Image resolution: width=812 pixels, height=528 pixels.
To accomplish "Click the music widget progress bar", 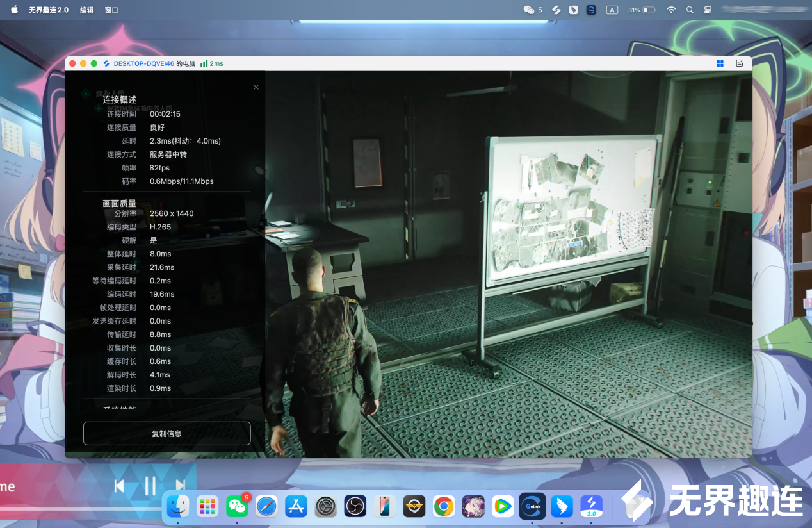I will (x=81, y=509).
